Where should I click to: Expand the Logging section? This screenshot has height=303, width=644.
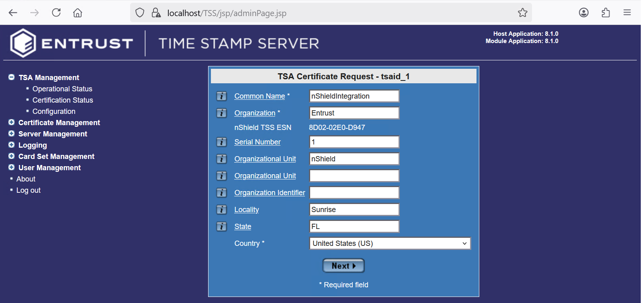(11, 145)
